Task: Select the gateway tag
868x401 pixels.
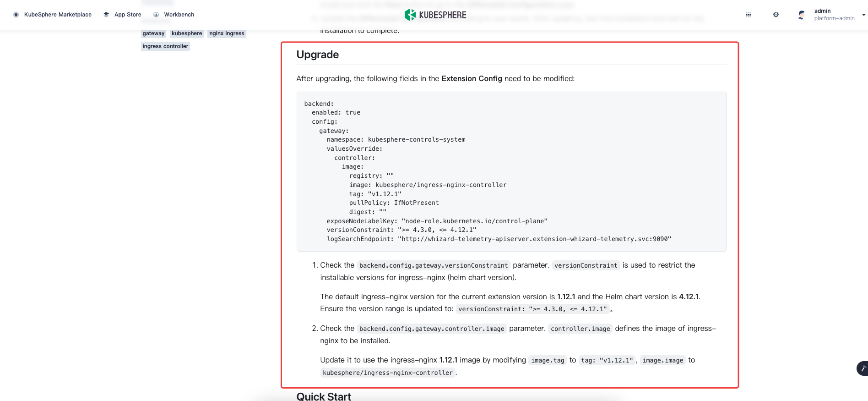Action: (x=153, y=33)
